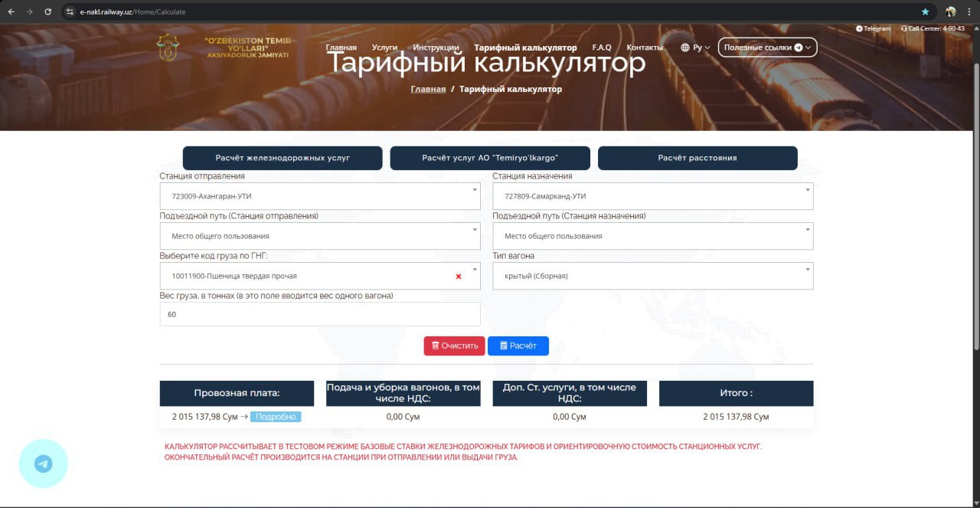Click the Подача и уборка вагонов header

pyautogui.click(x=403, y=393)
